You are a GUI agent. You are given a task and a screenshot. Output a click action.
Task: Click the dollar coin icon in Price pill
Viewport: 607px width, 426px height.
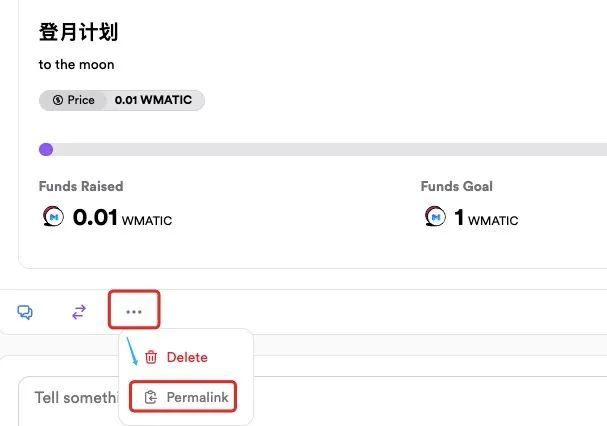(58, 100)
